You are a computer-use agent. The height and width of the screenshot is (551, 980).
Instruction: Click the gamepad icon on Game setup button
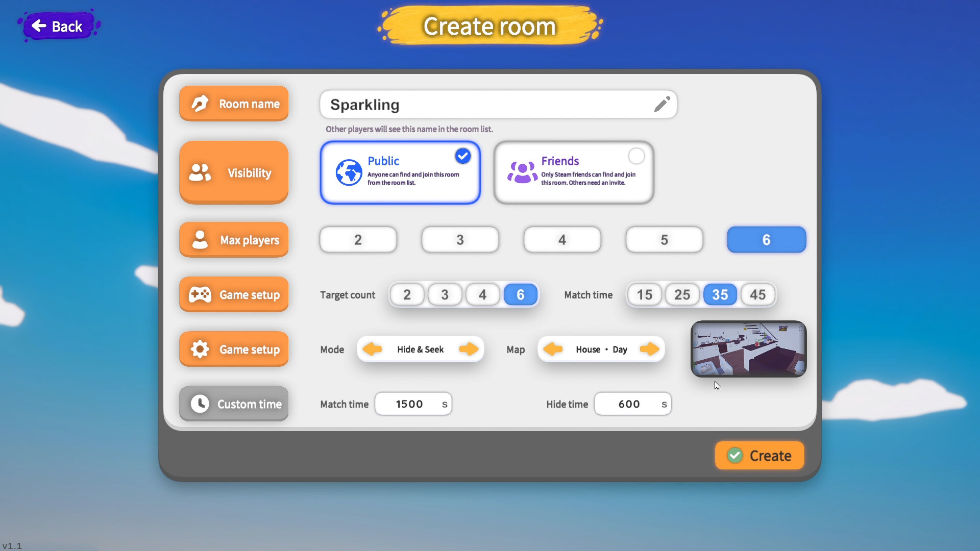click(200, 294)
